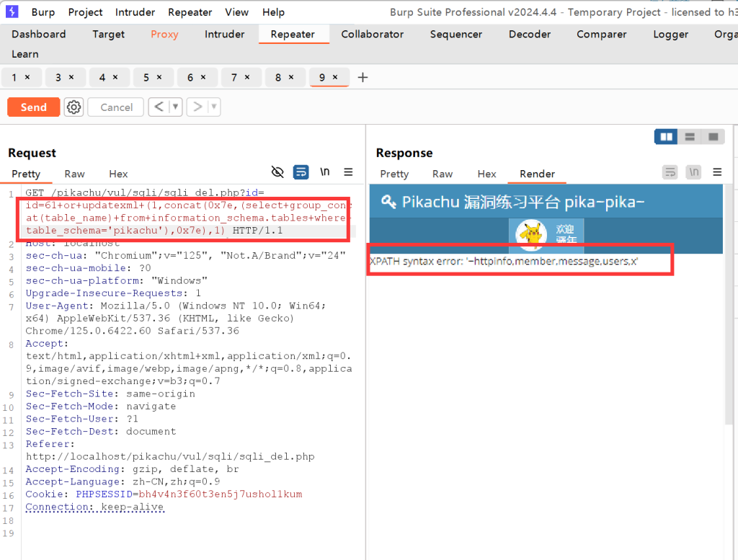Open Request panel hamburger options menu

coord(348,172)
